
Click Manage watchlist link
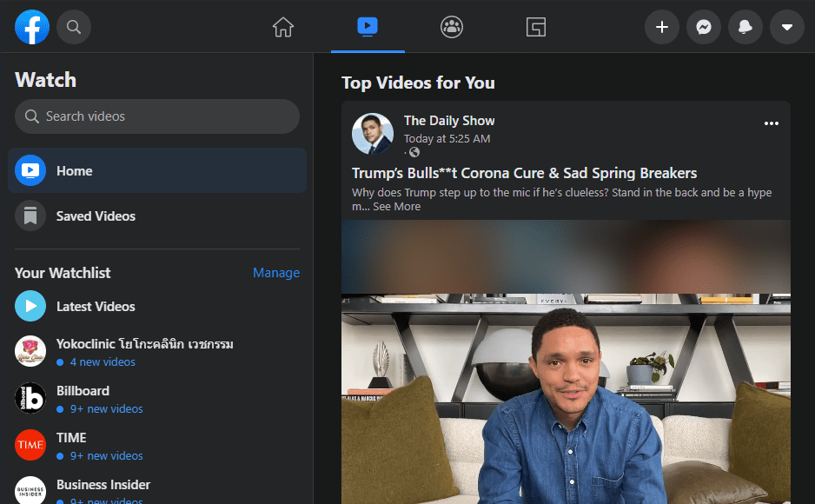click(276, 273)
